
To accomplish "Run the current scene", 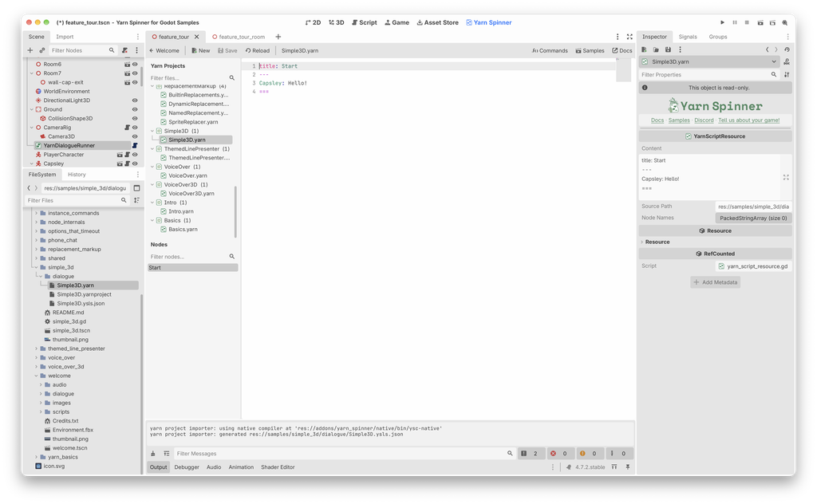I will pyautogui.click(x=760, y=22).
